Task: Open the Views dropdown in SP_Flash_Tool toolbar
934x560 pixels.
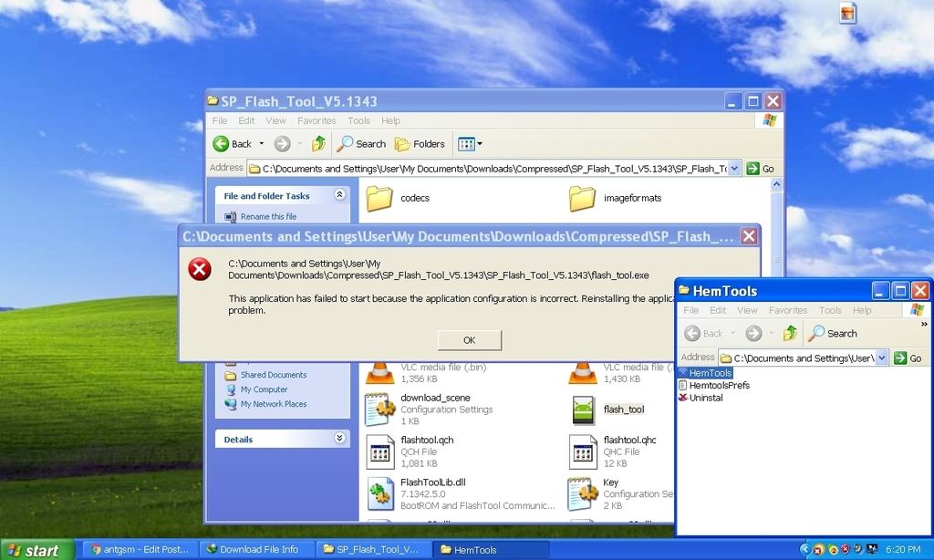Action: point(470,144)
